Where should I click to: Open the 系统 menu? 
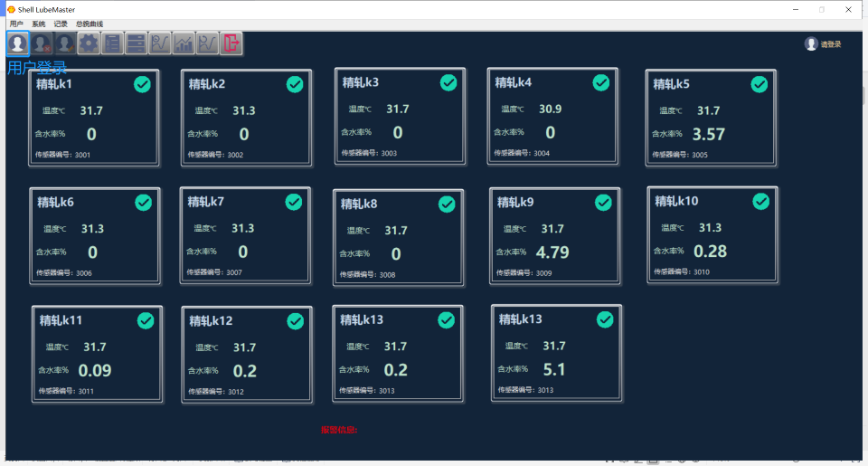pos(38,24)
